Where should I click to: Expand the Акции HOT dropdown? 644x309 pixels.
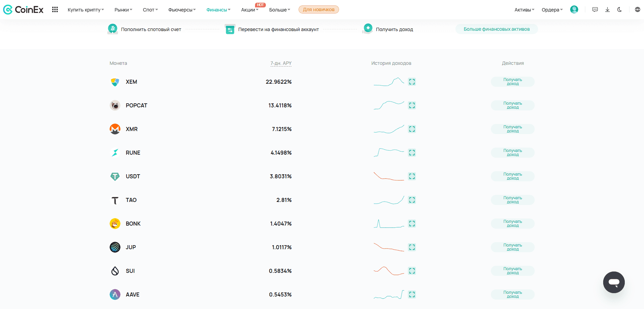250,10
